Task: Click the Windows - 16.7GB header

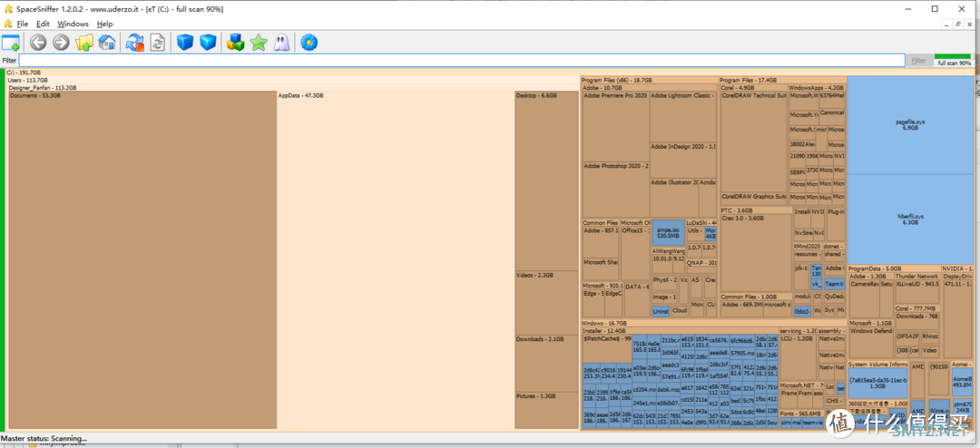Action: 713,323
